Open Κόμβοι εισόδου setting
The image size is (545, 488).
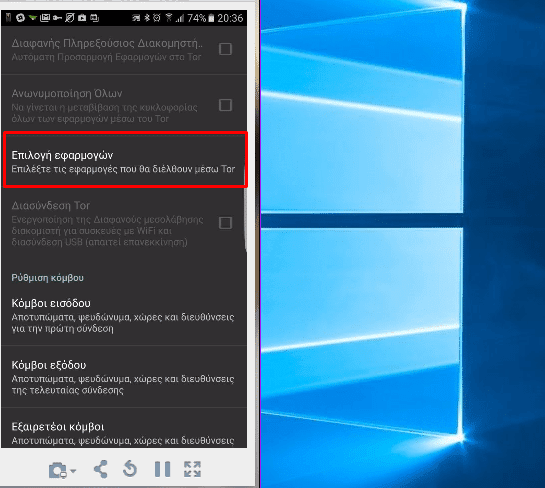click(124, 315)
